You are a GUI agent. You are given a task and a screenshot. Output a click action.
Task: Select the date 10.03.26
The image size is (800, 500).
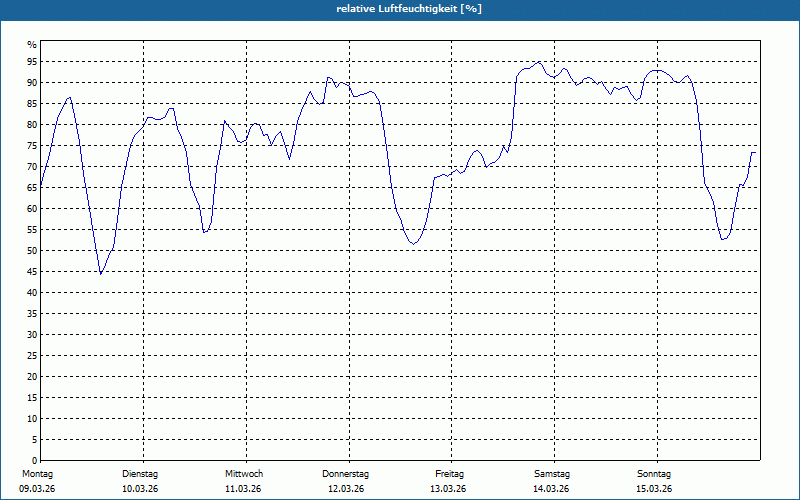pos(140,489)
